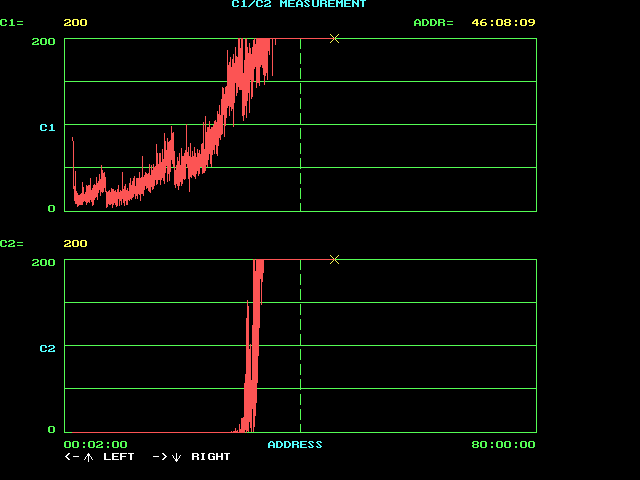Click the C1 axis label
This screenshot has height=480, width=640.
(x=47, y=128)
